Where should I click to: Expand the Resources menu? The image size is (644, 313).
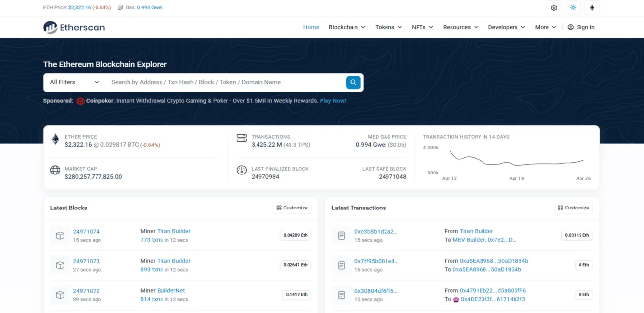tap(461, 27)
